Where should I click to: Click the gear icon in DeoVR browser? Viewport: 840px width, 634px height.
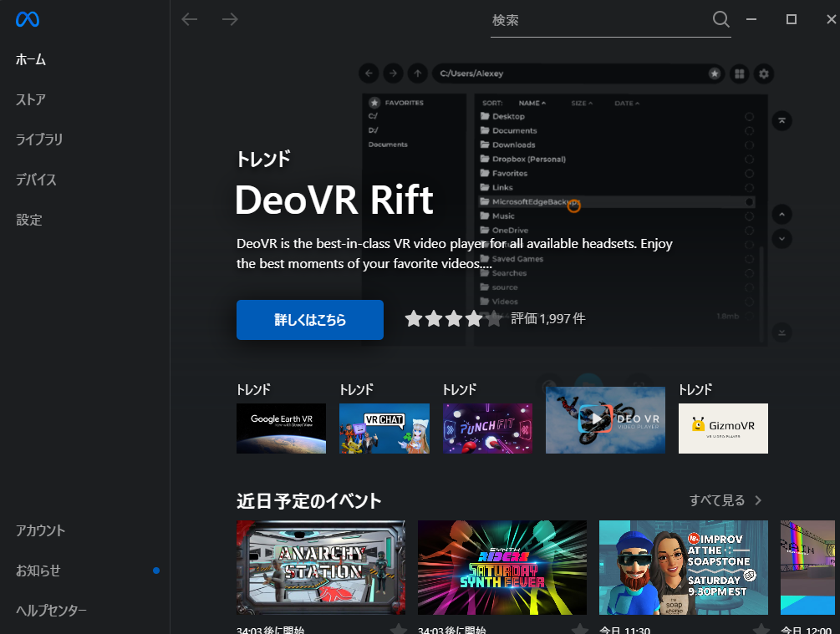pos(764,74)
